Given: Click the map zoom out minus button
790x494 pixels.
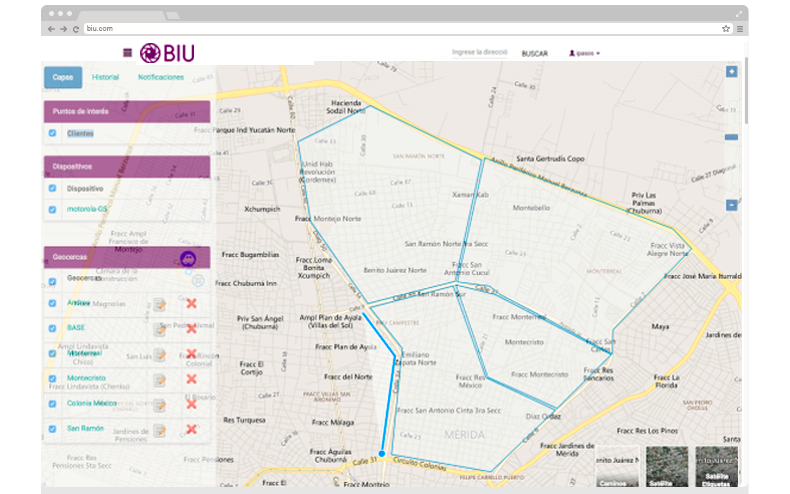Looking at the screenshot, I should point(731,205).
